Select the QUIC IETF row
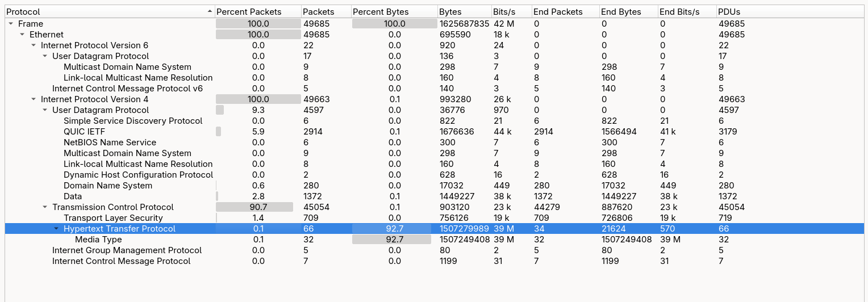The height and width of the screenshot is (302, 868). (x=84, y=132)
